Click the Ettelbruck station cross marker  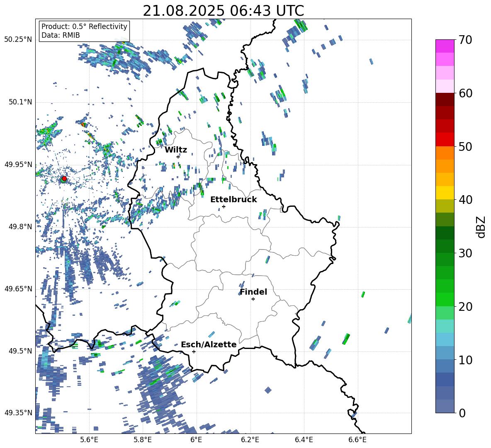[x=224, y=206]
